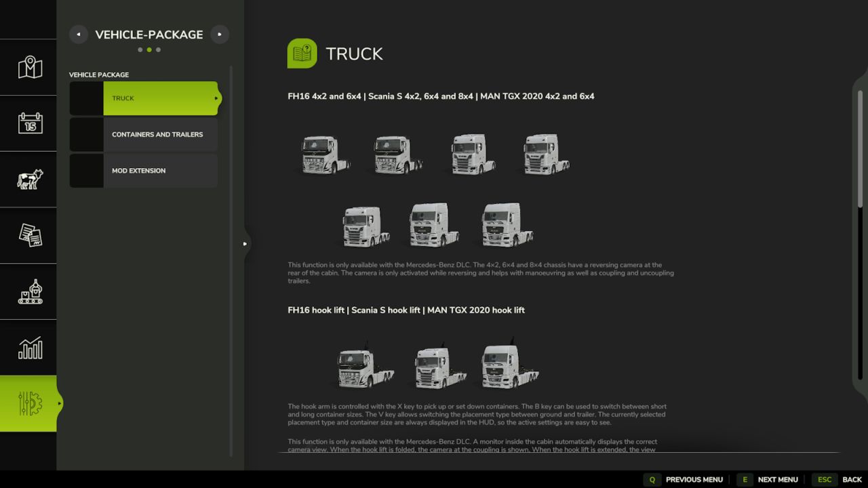
Task: Click the hook arm X key paragraph
Action: click(477, 414)
